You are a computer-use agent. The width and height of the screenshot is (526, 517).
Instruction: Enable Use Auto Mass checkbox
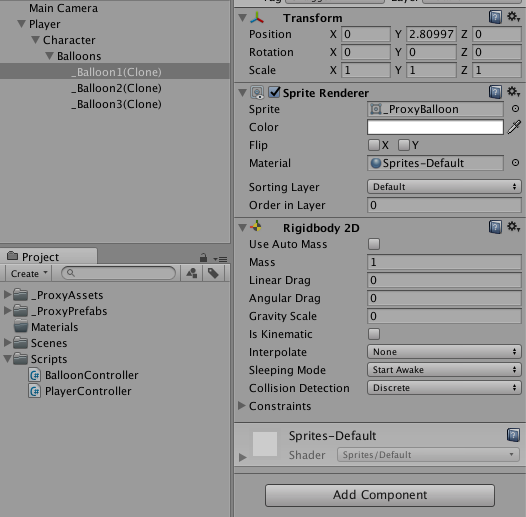[x=374, y=244]
